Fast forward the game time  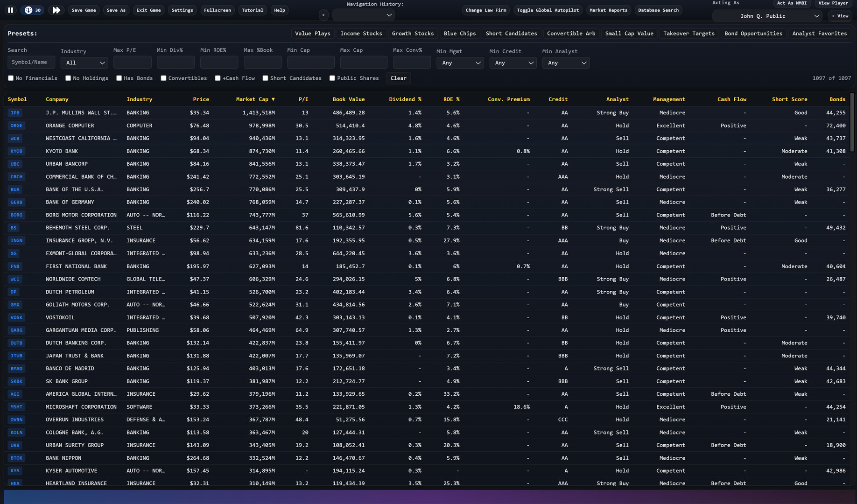click(x=56, y=10)
